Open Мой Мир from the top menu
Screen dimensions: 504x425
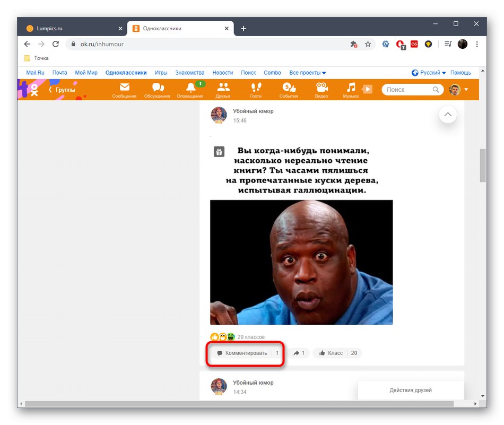point(86,72)
